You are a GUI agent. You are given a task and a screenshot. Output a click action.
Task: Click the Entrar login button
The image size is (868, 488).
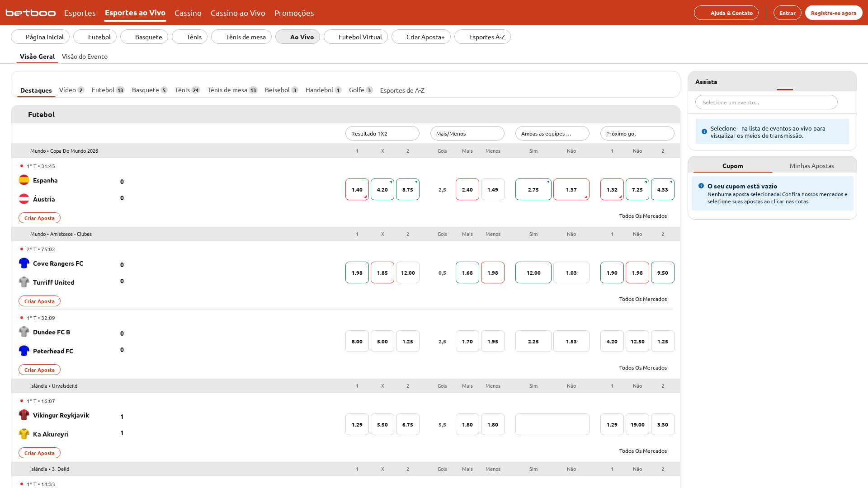pos(788,13)
